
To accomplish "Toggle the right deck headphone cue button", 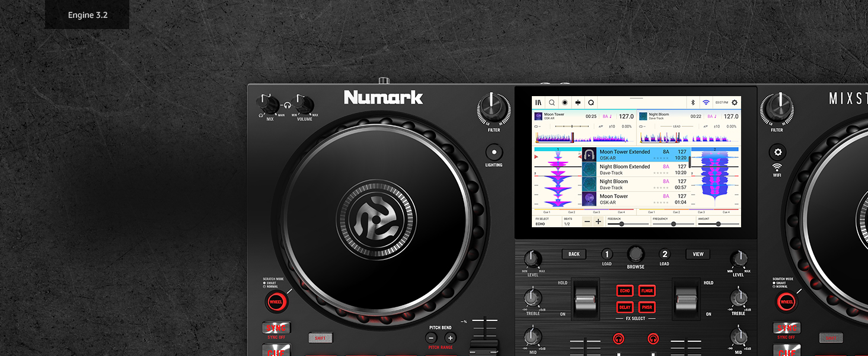I will coord(652,339).
